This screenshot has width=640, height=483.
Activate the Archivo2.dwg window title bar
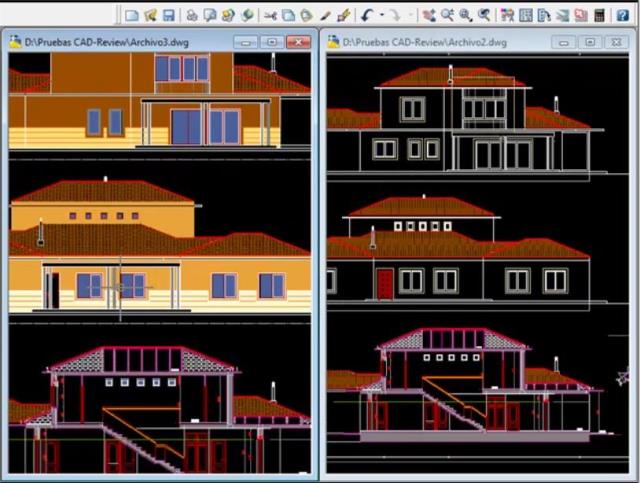pos(478,42)
